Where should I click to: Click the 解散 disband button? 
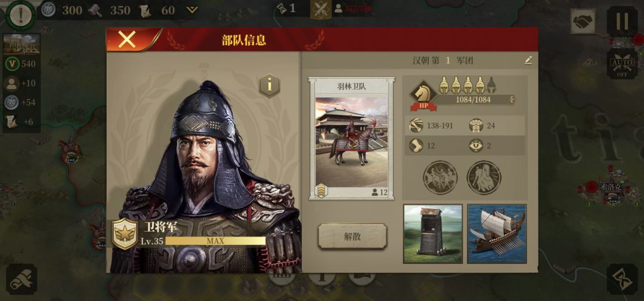point(352,236)
